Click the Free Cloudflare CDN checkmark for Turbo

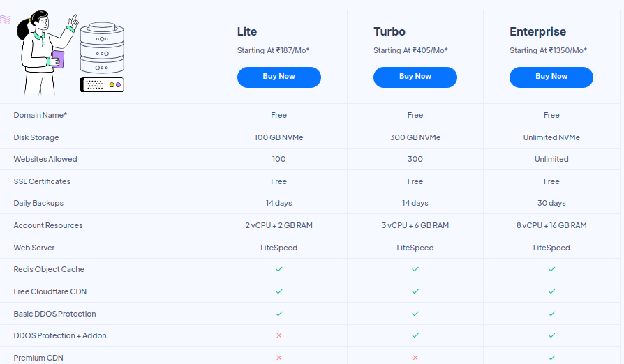tap(415, 291)
